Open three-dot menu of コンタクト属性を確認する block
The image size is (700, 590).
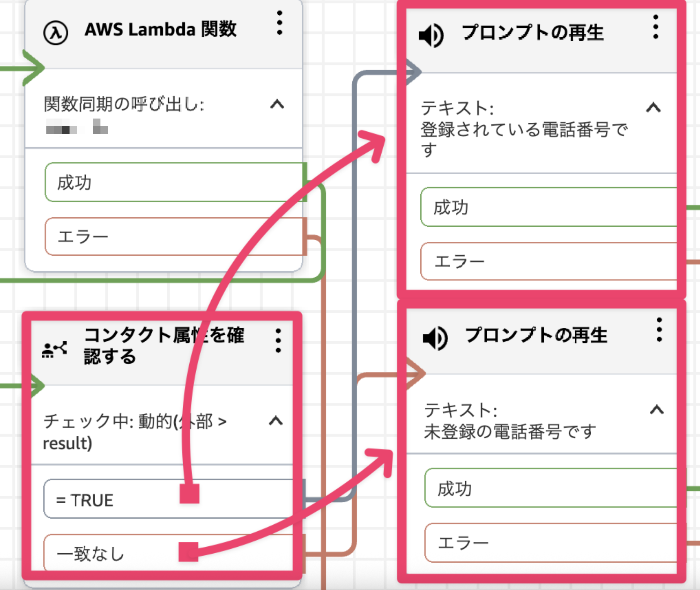point(278,341)
